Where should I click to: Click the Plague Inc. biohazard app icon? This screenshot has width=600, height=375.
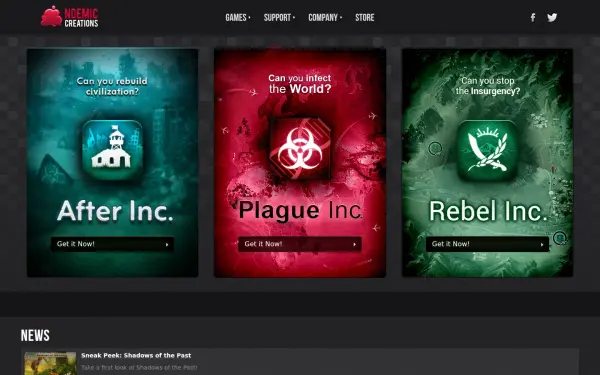click(x=300, y=149)
